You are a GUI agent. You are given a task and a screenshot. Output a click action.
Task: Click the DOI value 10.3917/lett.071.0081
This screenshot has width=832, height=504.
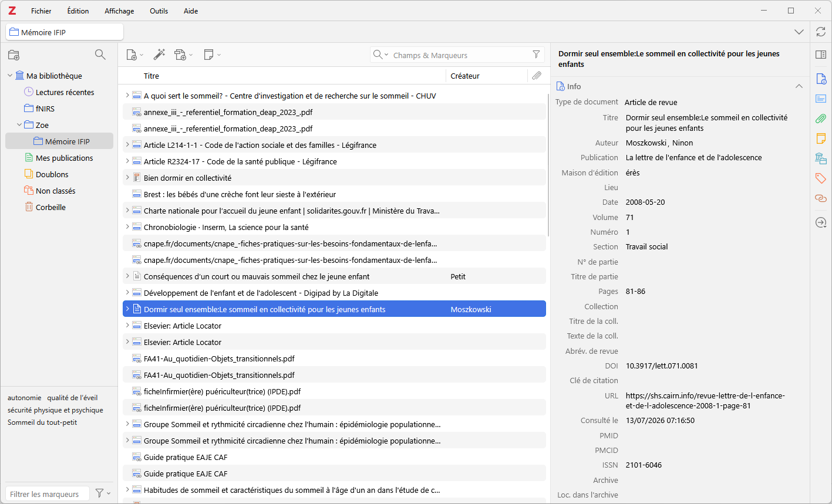point(662,366)
